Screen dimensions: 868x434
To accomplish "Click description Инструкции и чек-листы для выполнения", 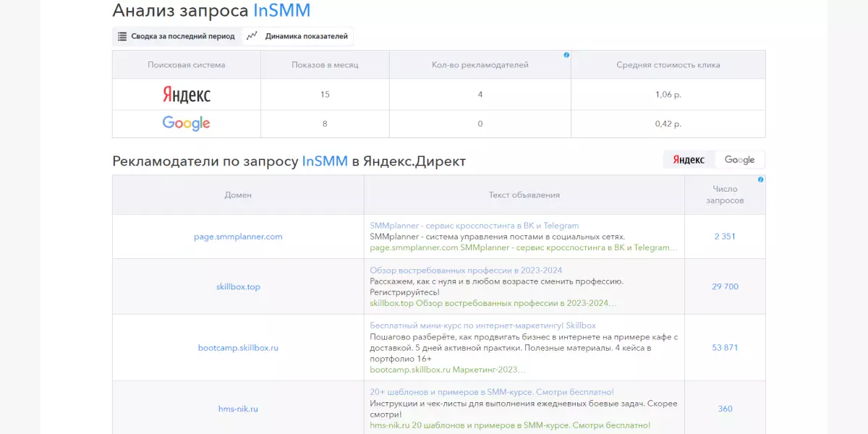I will (x=523, y=409).
